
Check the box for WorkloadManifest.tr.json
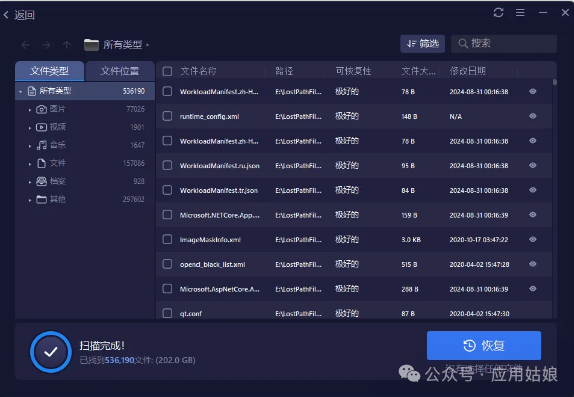[167, 190]
